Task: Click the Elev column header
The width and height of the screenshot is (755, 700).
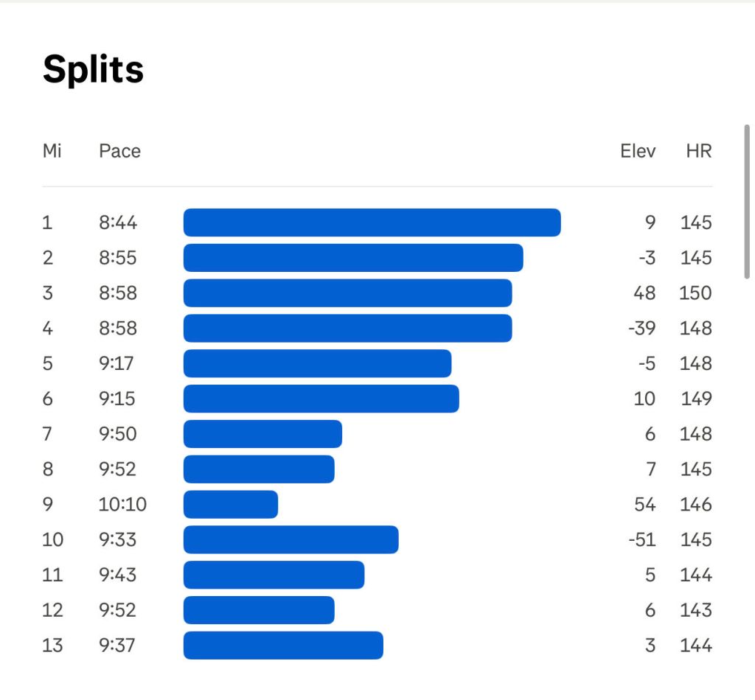Action: point(638,151)
